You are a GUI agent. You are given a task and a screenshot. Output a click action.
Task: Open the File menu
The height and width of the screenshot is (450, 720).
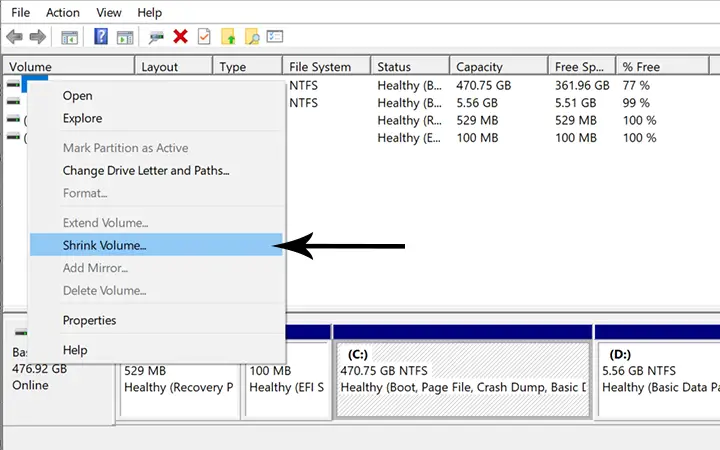tap(21, 12)
